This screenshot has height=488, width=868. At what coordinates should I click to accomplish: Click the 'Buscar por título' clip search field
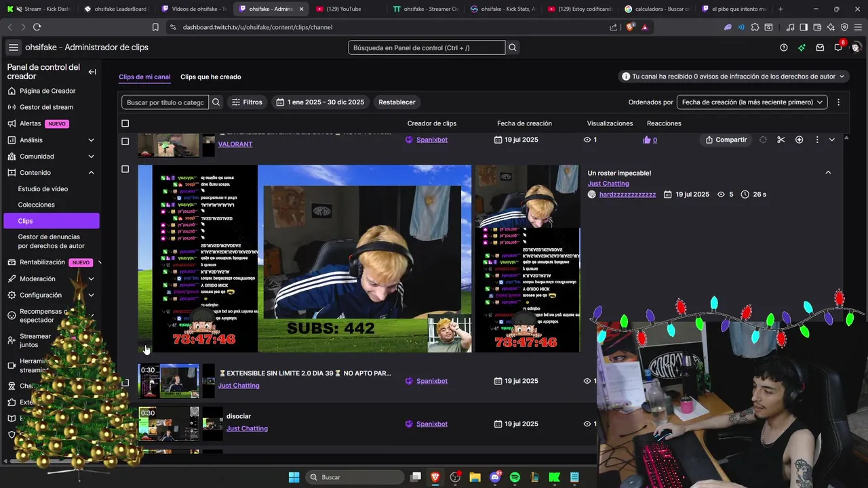coord(165,102)
